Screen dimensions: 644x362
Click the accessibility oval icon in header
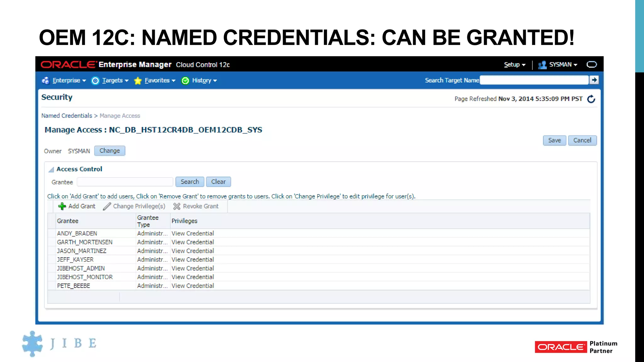[x=592, y=64]
